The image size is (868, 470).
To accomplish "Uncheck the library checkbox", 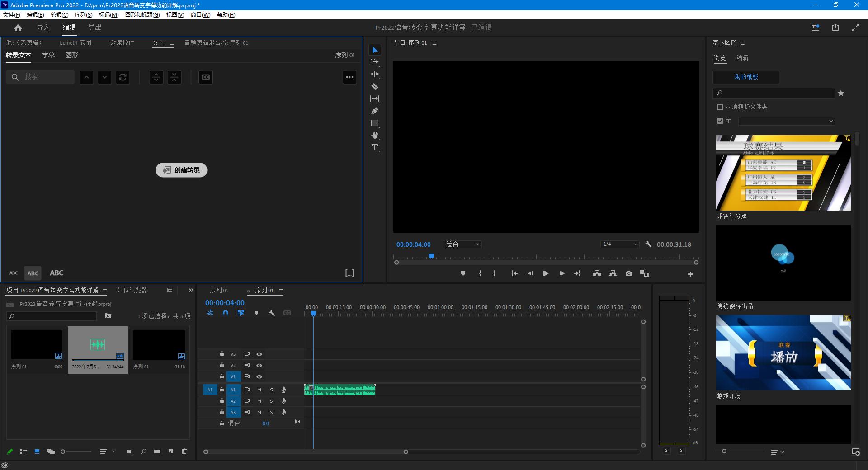I will coord(720,121).
